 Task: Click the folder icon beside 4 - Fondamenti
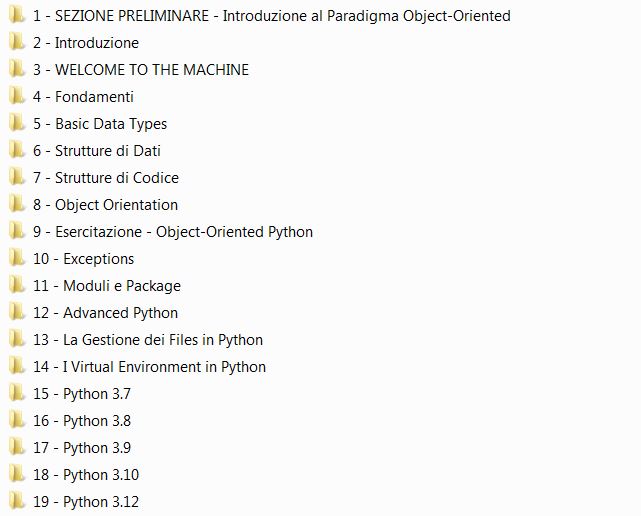click(x=16, y=96)
